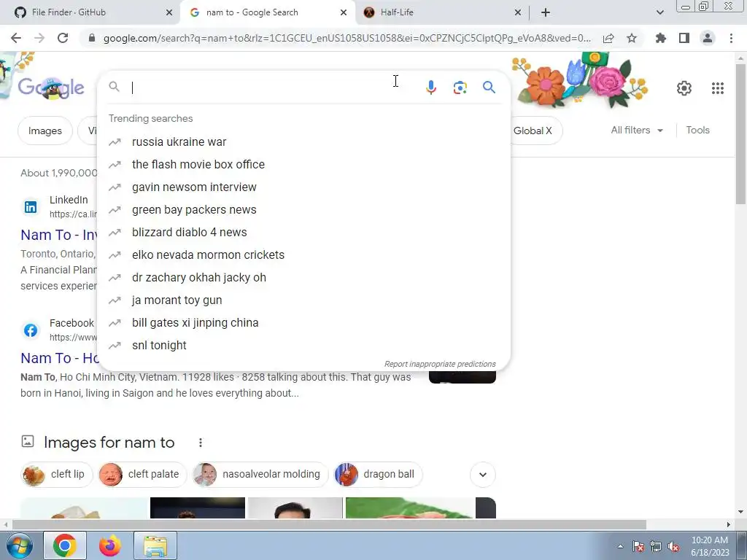Open the Chrome profile avatar

708,38
